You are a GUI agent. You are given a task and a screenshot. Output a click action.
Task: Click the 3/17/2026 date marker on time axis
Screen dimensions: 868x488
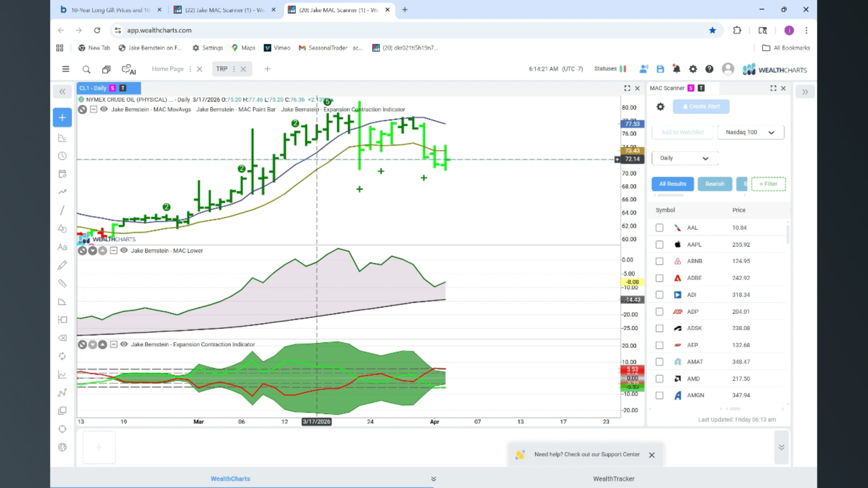tap(316, 422)
